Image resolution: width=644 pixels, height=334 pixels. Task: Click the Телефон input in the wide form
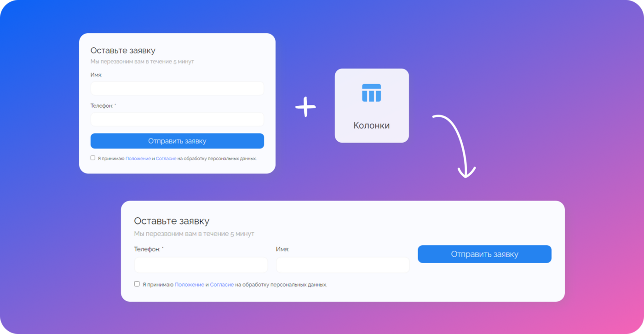[x=201, y=265]
